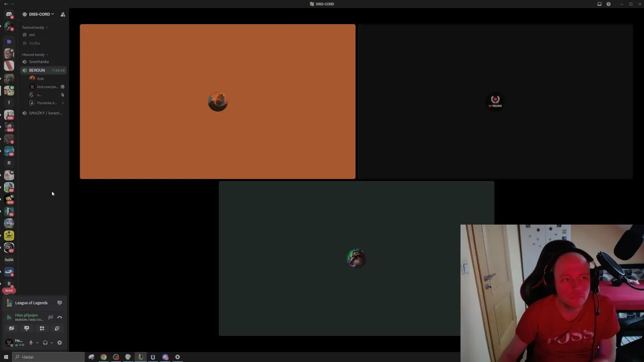The height and width of the screenshot is (362, 644).
Task: Open the server labeled R in server list
Action: (9, 163)
